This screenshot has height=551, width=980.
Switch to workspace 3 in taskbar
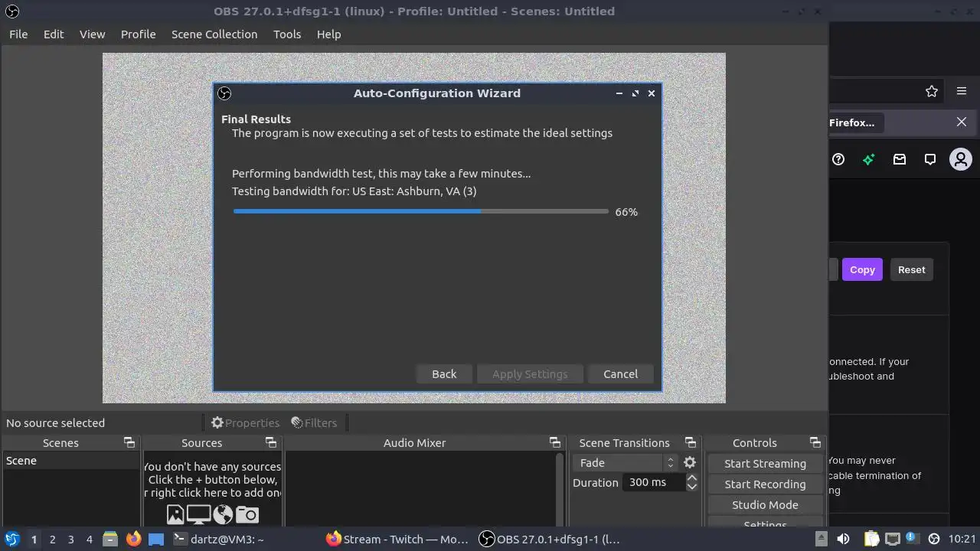pos(70,539)
